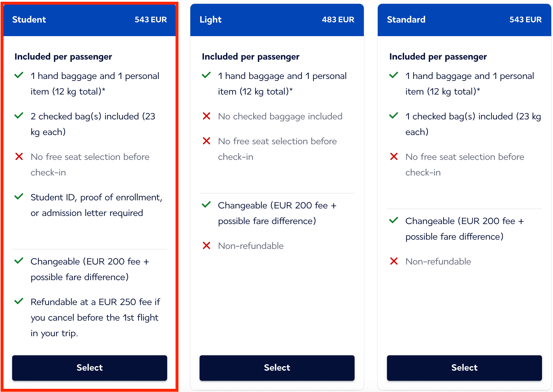The width and height of the screenshot is (553, 392).
Task: Click the Standard card header
Action: [464, 20]
